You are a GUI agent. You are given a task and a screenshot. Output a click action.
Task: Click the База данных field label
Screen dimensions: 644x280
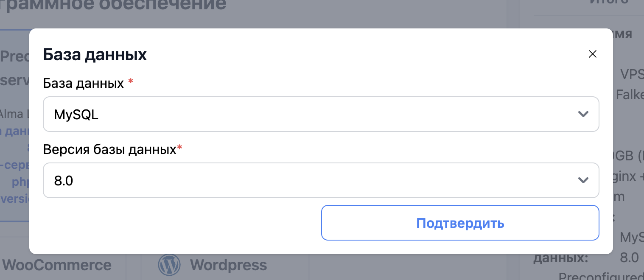pos(84,83)
